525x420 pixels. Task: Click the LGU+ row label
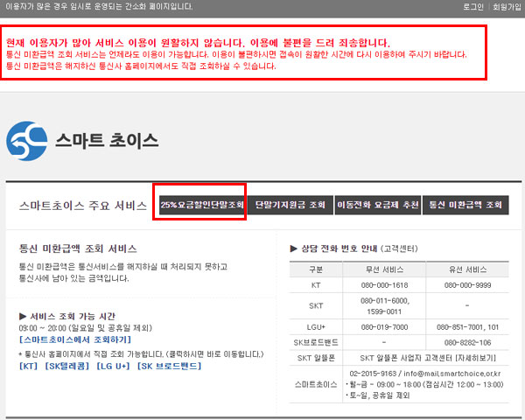pos(316,327)
